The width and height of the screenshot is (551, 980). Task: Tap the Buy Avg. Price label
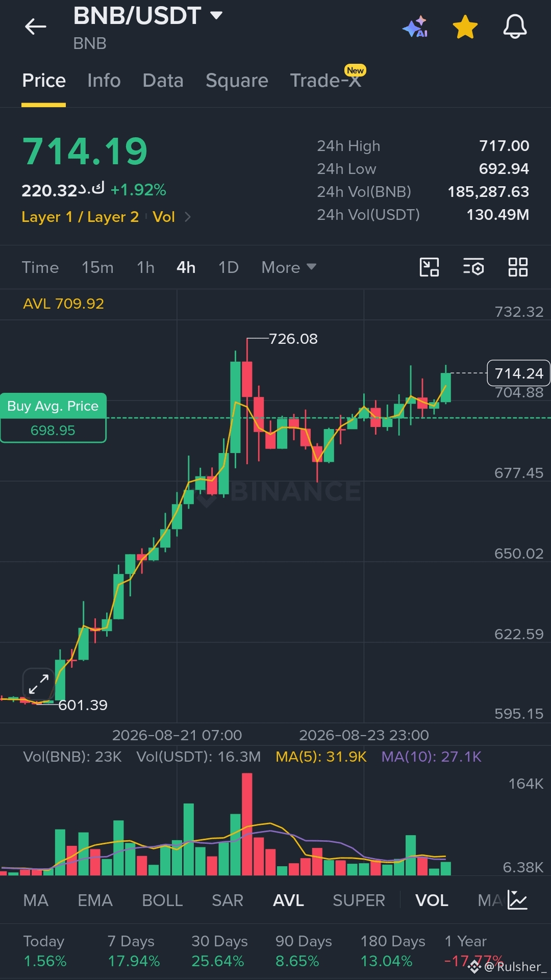(53, 406)
